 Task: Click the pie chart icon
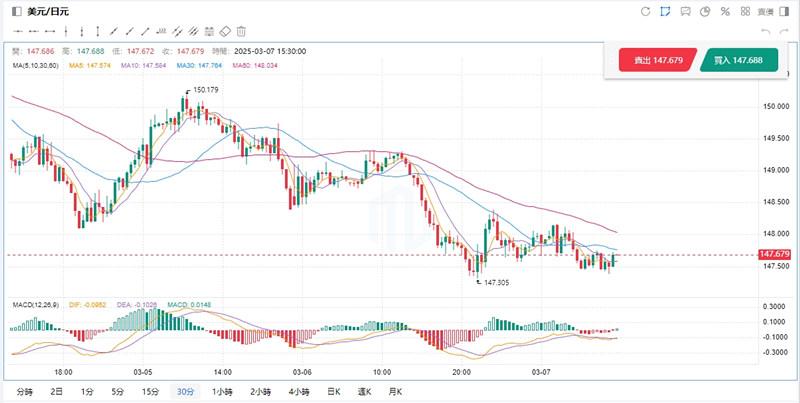click(705, 11)
